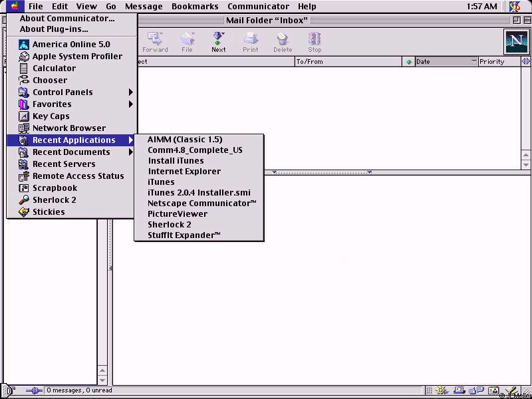Click the message list scrollbar down arrow
The image size is (532, 399).
pyautogui.click(x=526, y=164)
